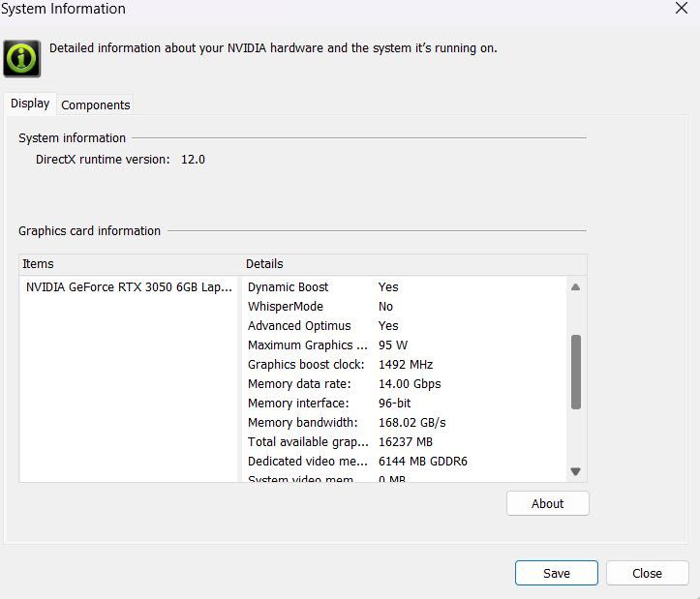The height and width of the screenshot is (599, 700).
Task: Close the System Information window
Action: coord(682,8)
